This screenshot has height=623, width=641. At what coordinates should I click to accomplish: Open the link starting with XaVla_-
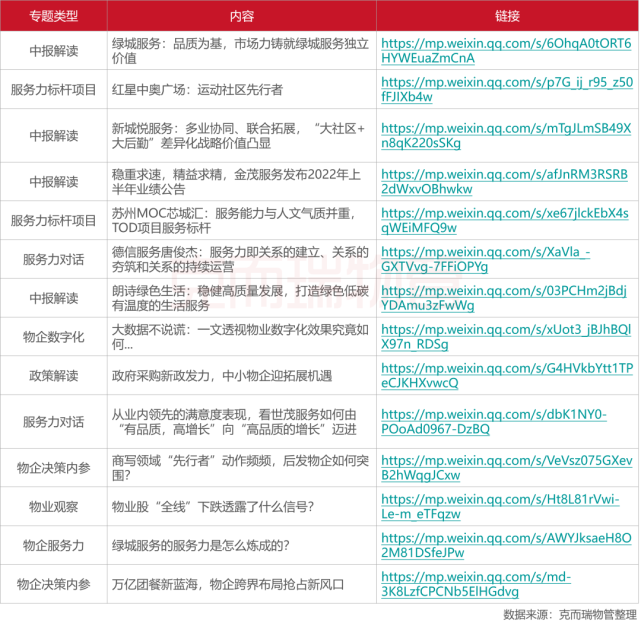486,259
